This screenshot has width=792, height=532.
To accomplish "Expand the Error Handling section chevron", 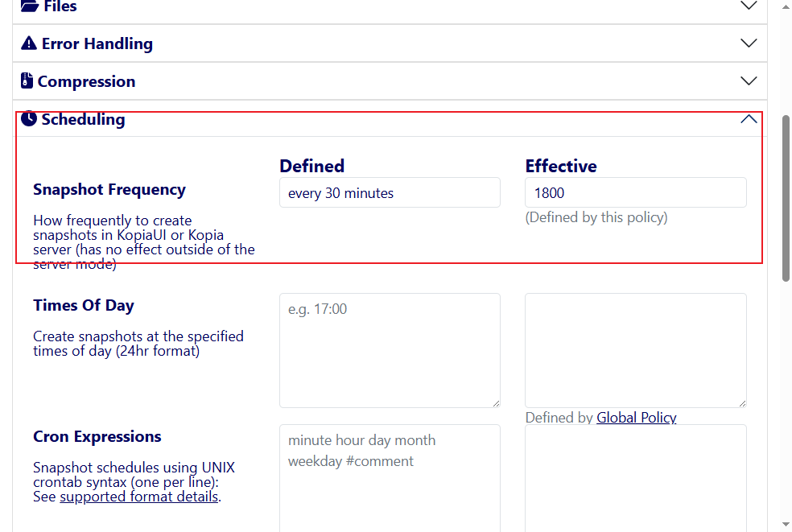I will click(x=749, y=43).
